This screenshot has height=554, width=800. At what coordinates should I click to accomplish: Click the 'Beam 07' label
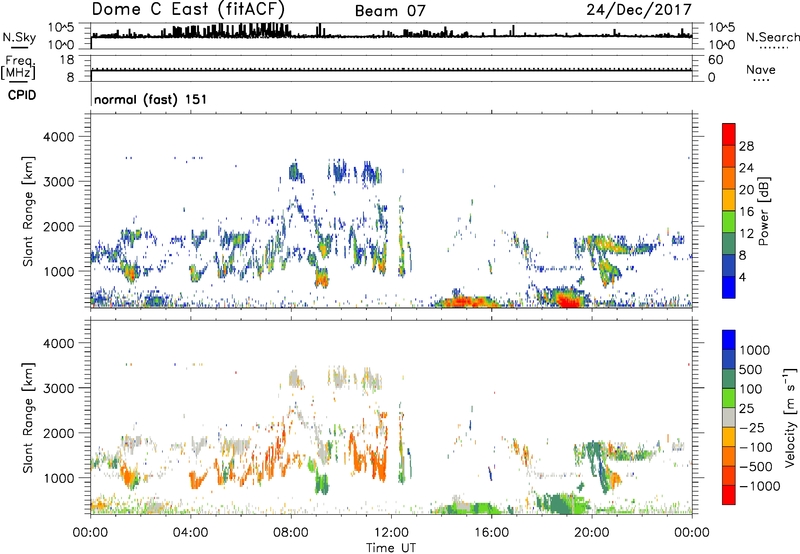click(390, 11)
